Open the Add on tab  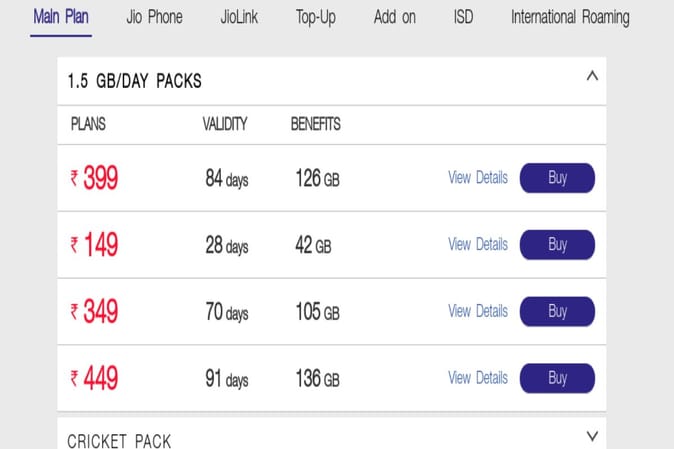395,18
